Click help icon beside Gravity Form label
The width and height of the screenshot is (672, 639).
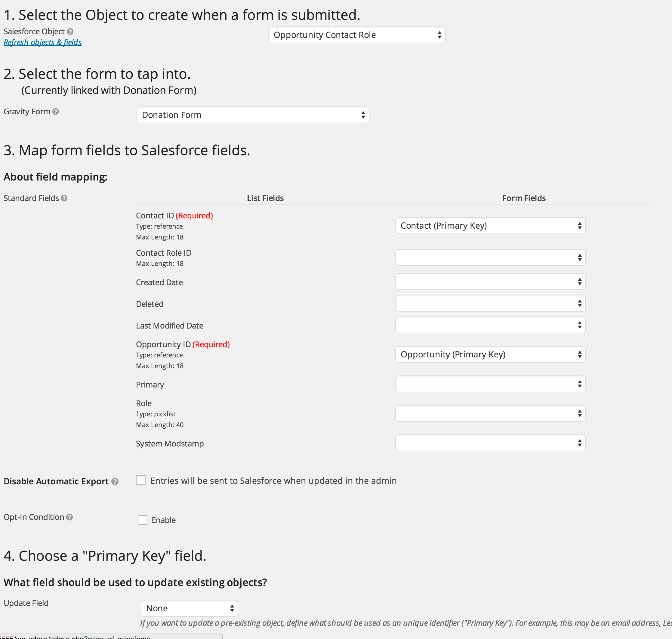56,112
